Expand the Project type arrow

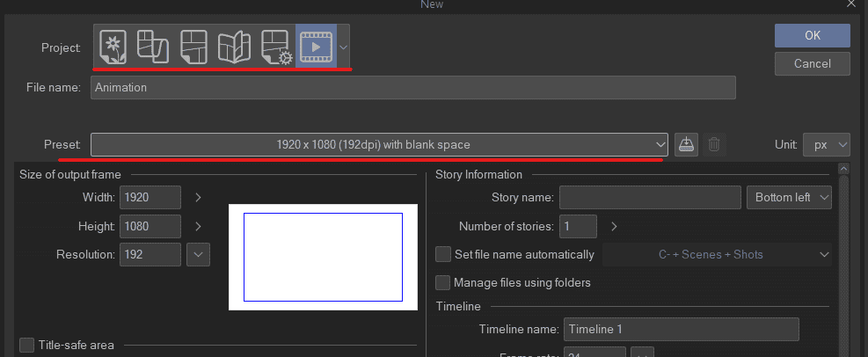click(x=343, y=46)
